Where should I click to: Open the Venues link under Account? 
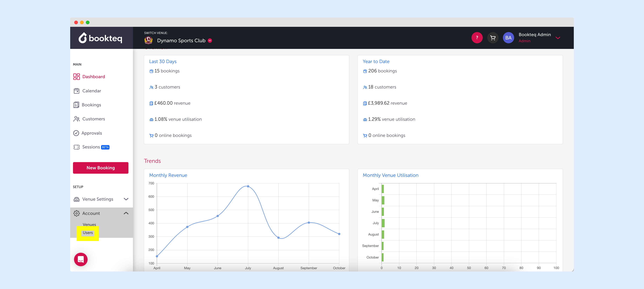(89, 225)
